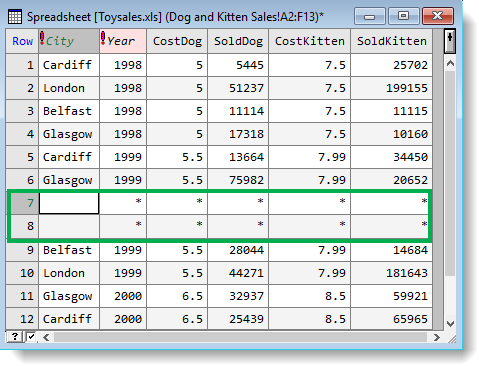Select row number 7 header
The height and width of the screenshot is (366, 479).
click(22, 203)
